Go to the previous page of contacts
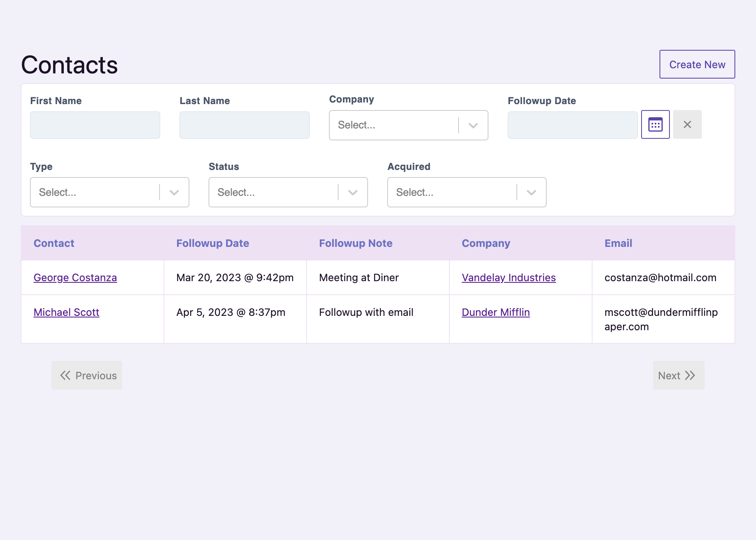Screen dimensions: 756x540 click(x=87, y=375)
